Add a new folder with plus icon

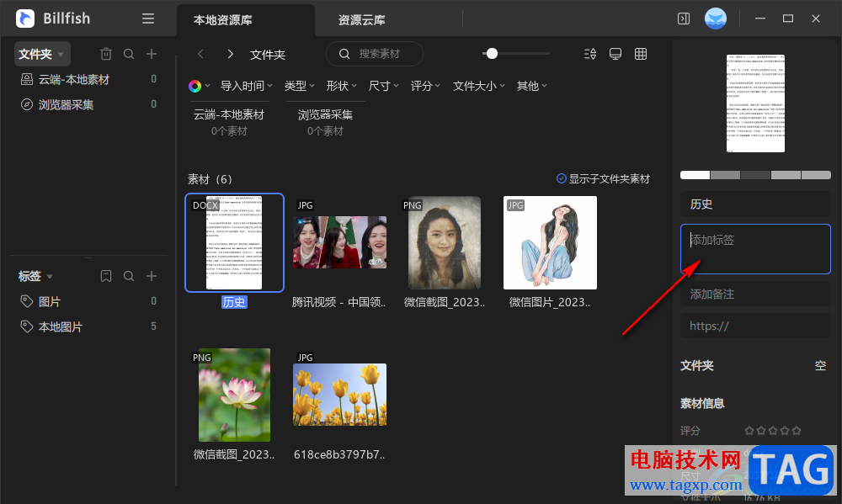point(152,54)
